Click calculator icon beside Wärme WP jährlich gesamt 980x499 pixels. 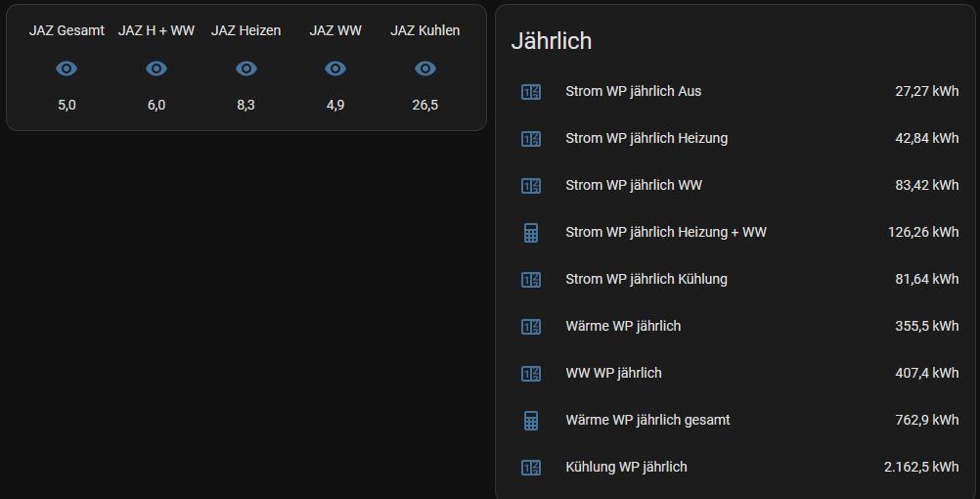click(x=531, y=420)
